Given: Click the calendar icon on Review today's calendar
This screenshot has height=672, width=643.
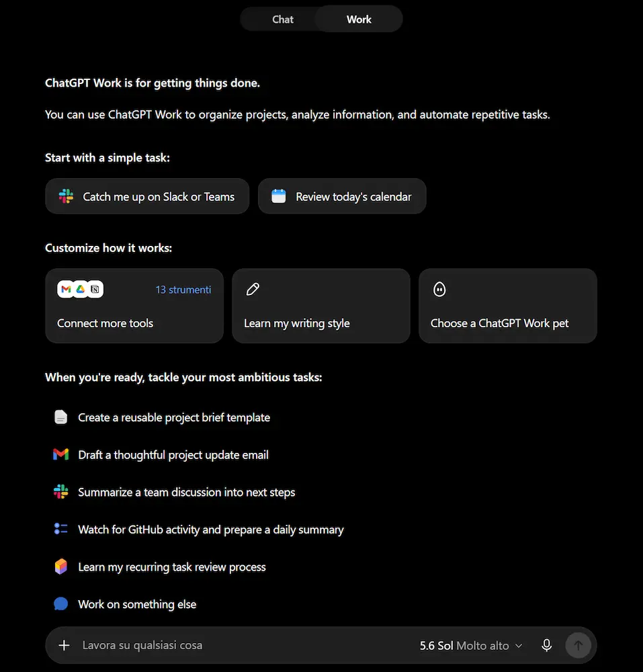Looking at the screenshot, I should [278, 196].
